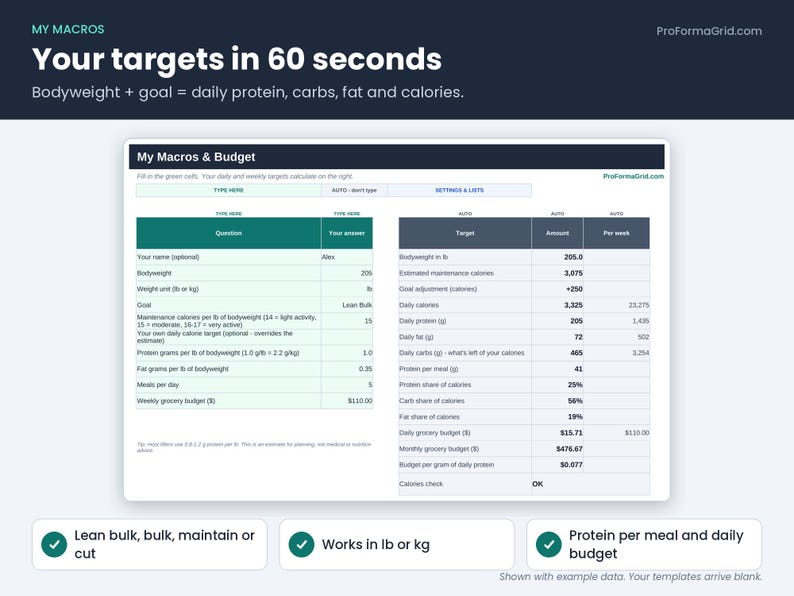Click the 'Estimated maintenance calories' target label

pos(446,273)
